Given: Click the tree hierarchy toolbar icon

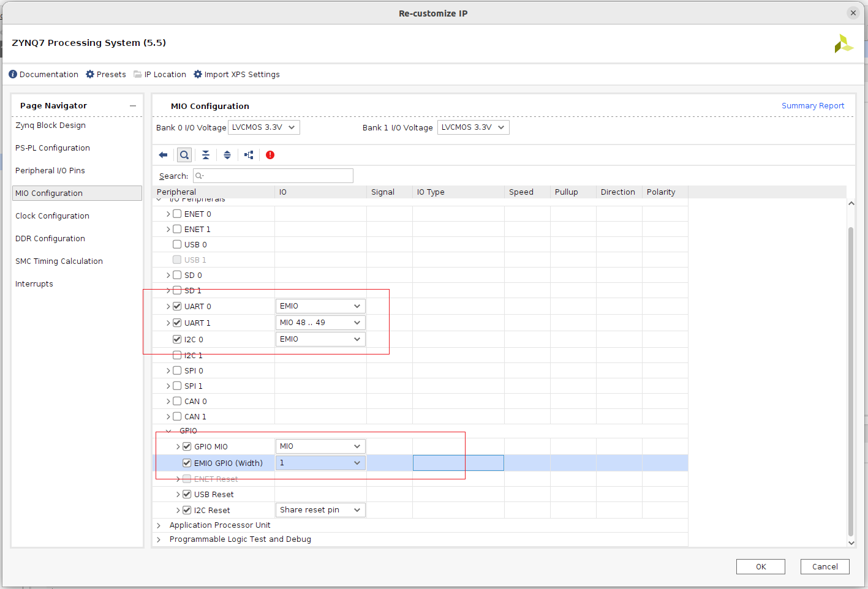Looking at the screenshot, I should (249, 155).
